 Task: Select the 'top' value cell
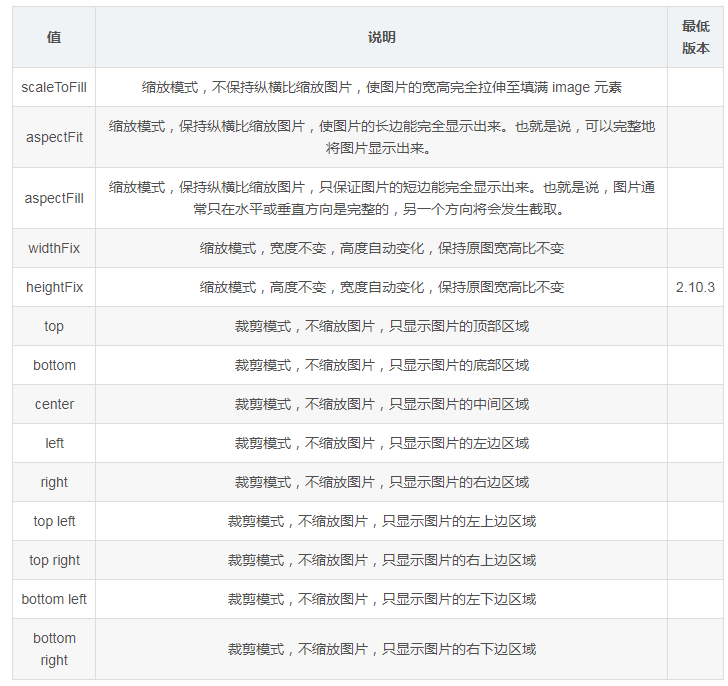(54, 326)
